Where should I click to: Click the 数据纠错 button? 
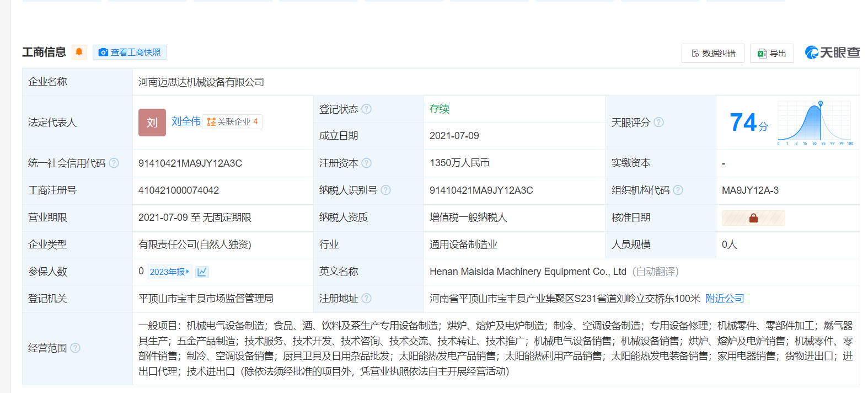click(x=713, y=54)
